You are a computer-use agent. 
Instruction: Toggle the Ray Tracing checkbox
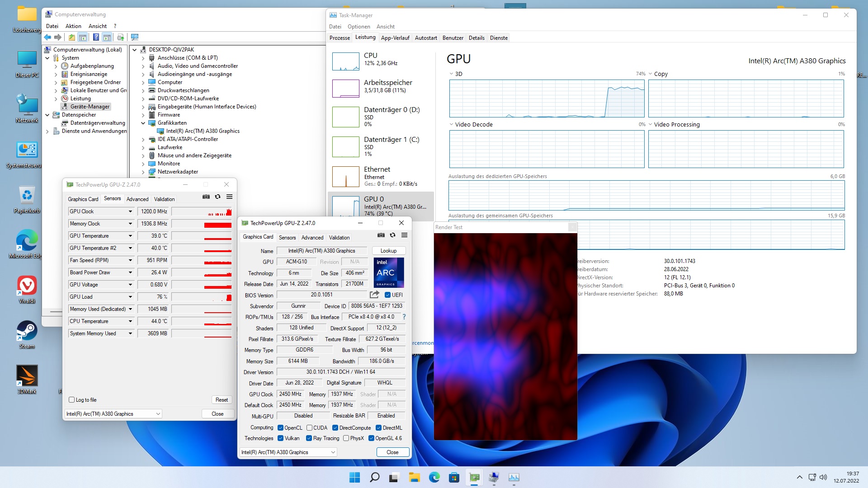tap(309, 438)
